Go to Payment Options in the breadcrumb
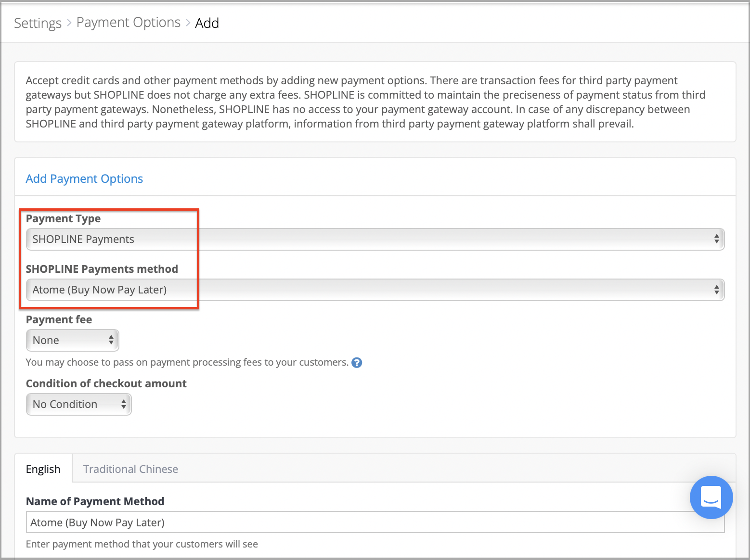The height and width of the screenshot is (560, 750). (129, 23)
